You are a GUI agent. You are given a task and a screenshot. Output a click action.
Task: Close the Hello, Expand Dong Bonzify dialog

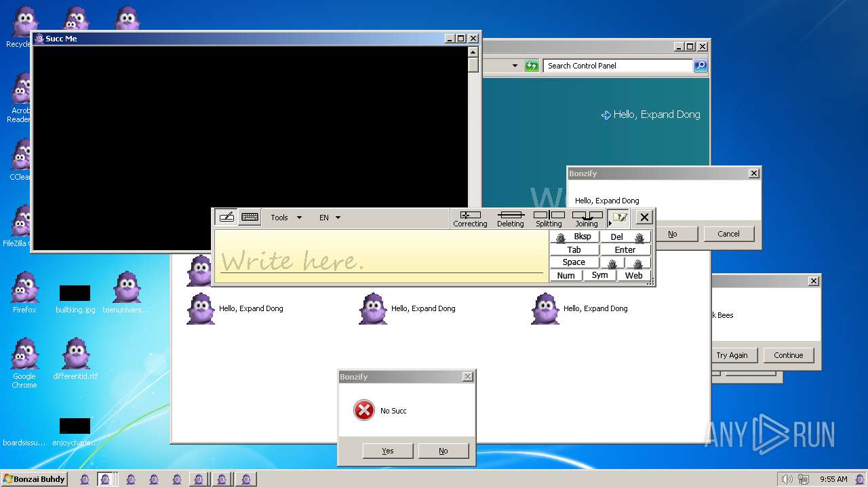click(753, 174)
